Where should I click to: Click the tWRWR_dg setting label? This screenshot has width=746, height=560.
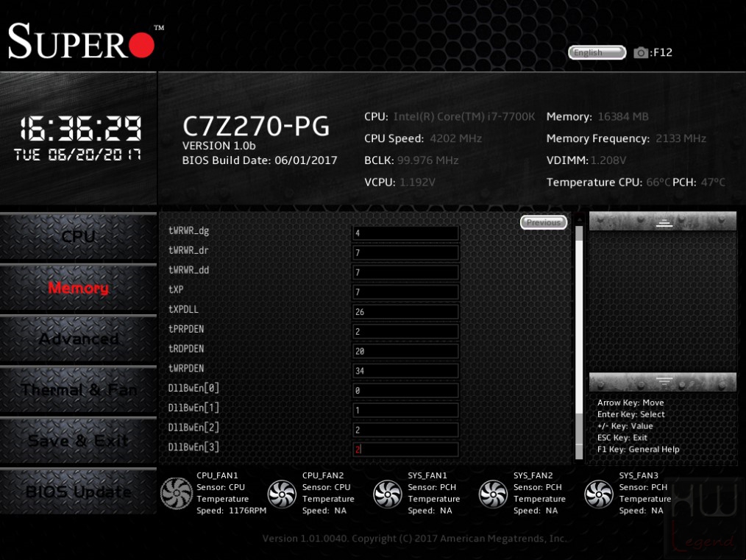188,231
